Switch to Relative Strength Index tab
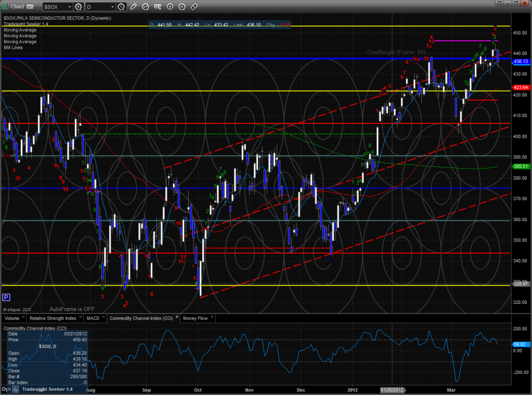 pyautogui.click(x=53, y=318)
